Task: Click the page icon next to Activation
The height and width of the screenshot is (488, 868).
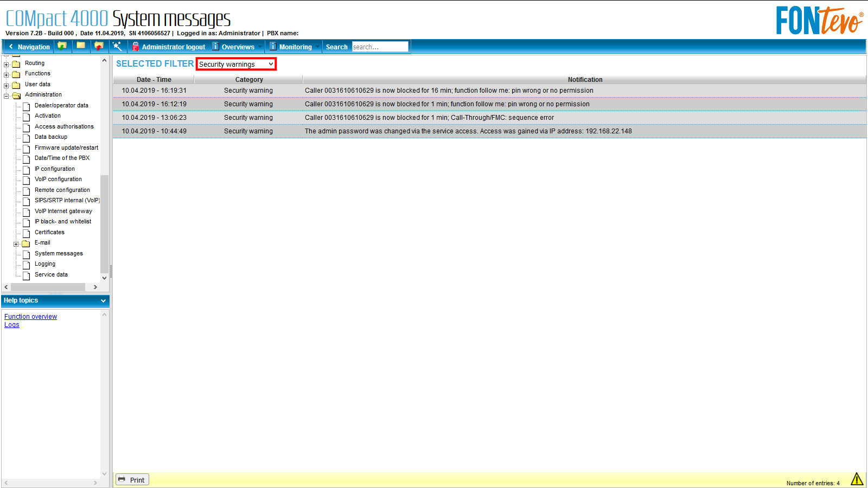Action: (x=26, y=117)
